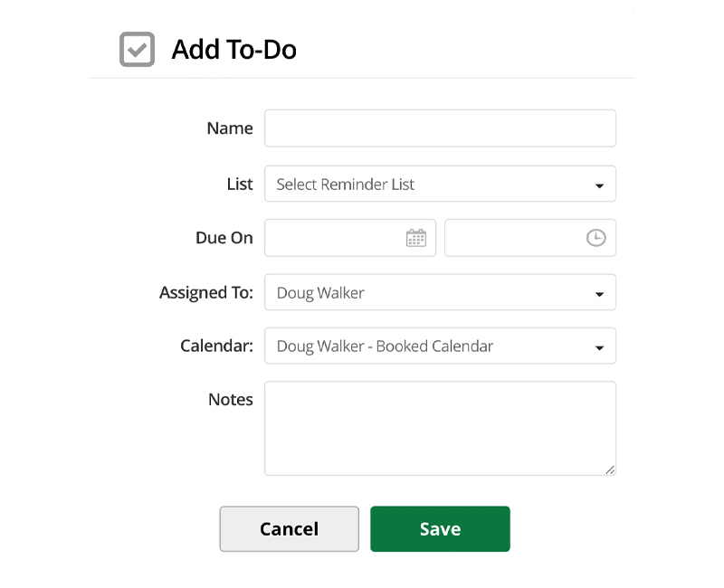Click the Save button
The width and height of the screenshot is (724, 588).
[440, 528]
